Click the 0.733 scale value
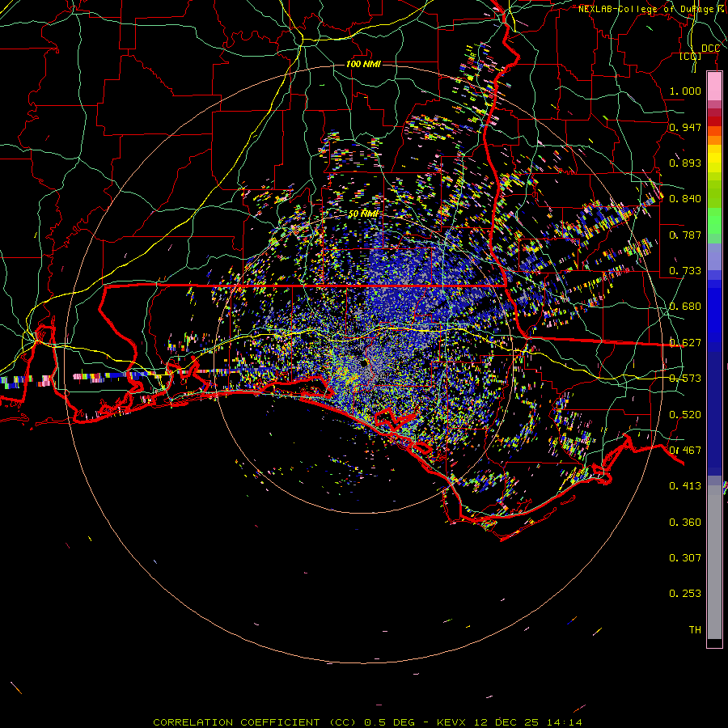 (x=685, y=271)
